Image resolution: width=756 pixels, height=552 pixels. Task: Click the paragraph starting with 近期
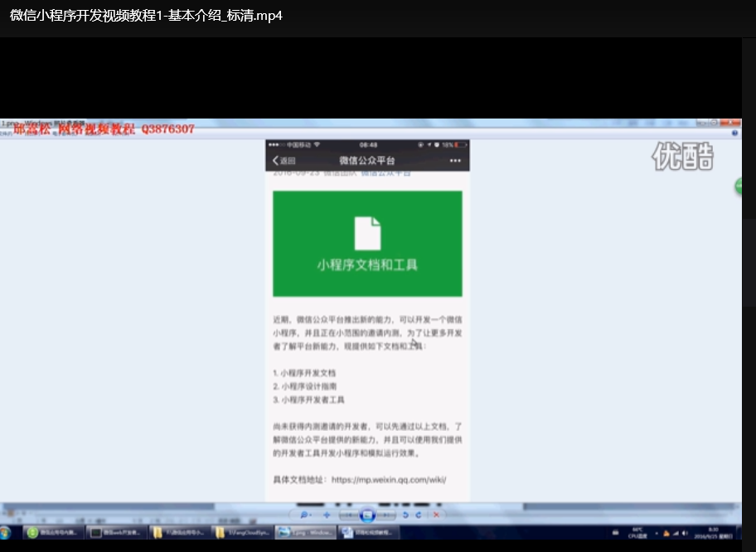(x=367, y=332)
